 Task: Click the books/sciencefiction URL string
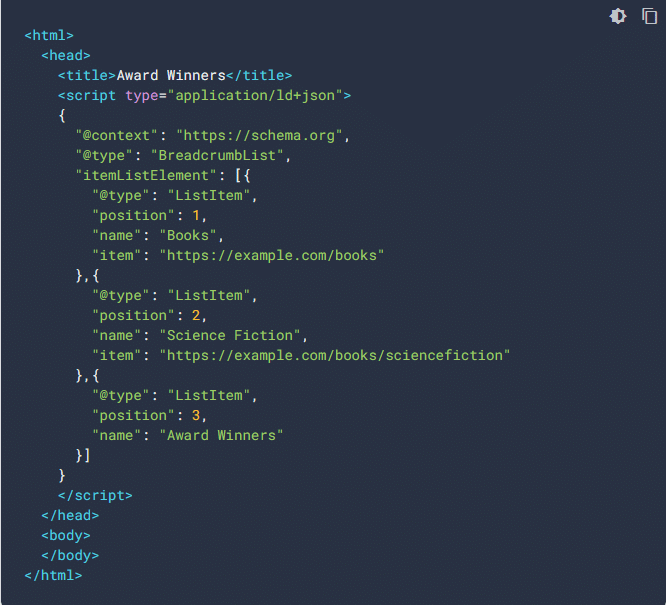point(338,355)
